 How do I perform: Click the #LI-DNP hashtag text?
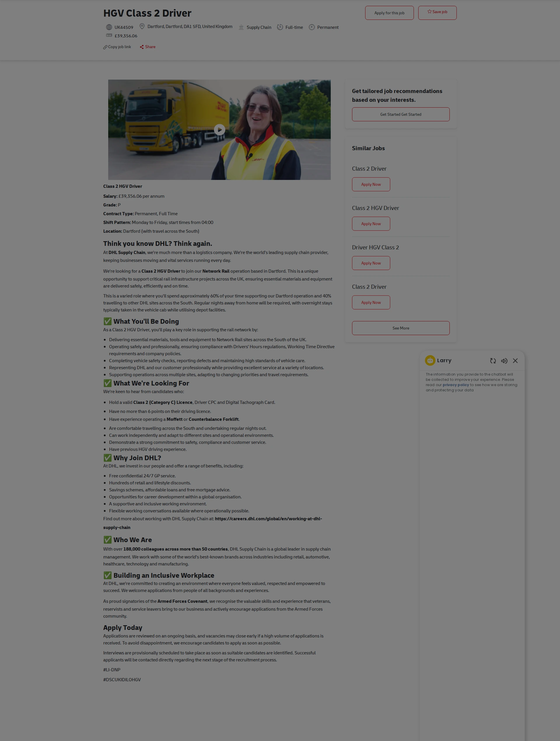point(112,670)
